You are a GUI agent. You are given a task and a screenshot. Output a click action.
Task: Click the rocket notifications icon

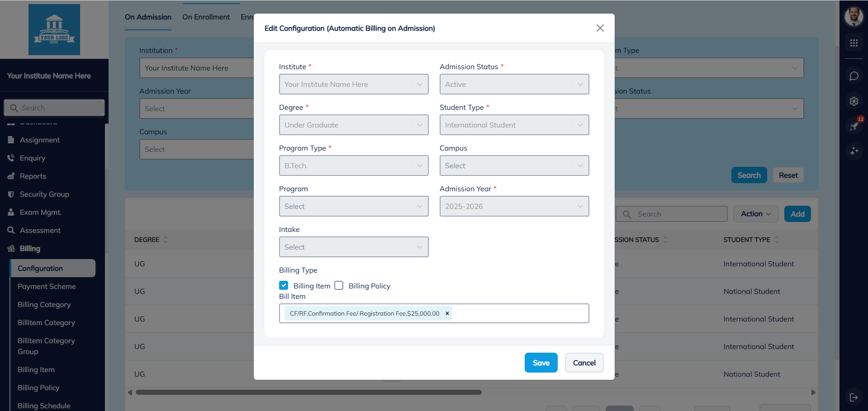[x=854, y=126]
